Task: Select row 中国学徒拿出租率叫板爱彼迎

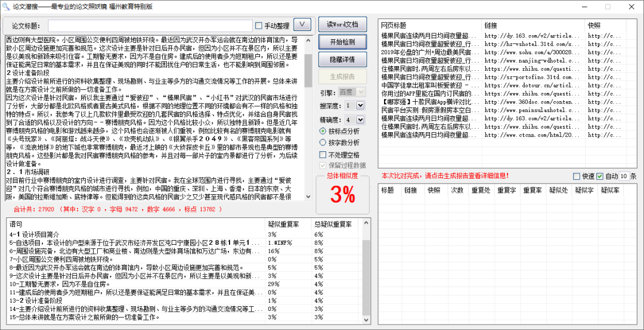Action: point(431,85)
